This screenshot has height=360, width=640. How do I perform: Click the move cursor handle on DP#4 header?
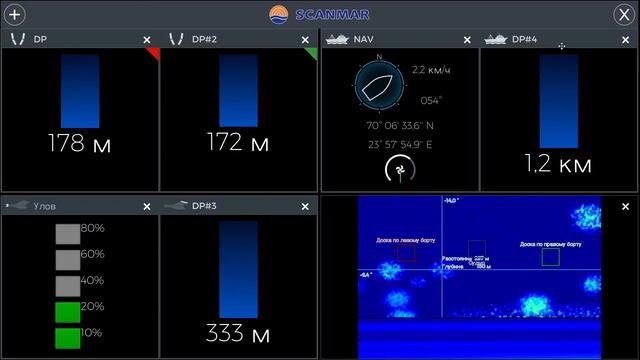[562, 46]
